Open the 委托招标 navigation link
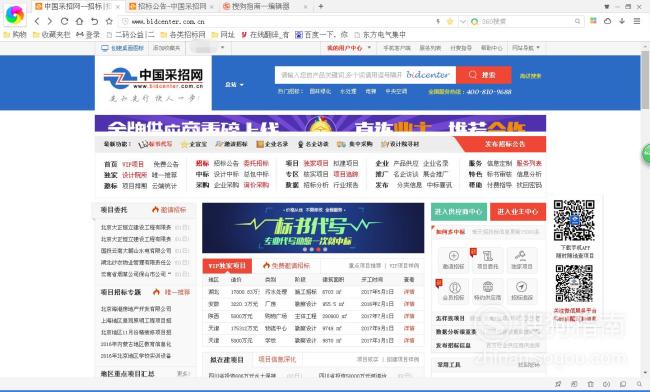650x392 pixels. point(256,163)
